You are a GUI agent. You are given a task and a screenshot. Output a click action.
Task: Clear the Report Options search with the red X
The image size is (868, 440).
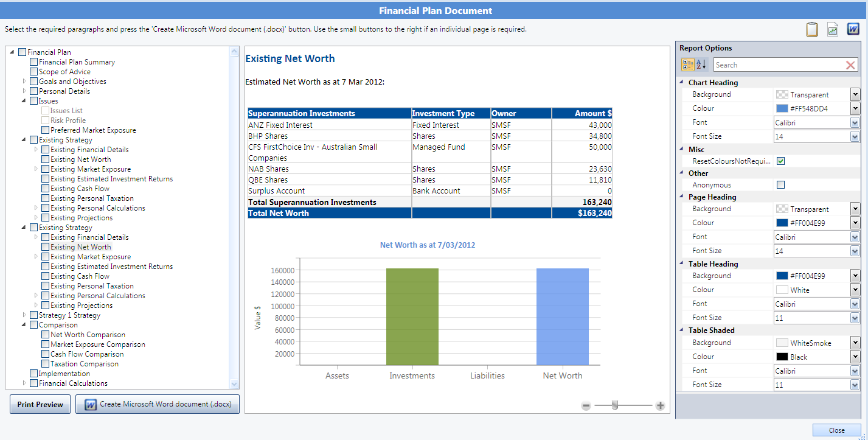[x=850, y=65]
